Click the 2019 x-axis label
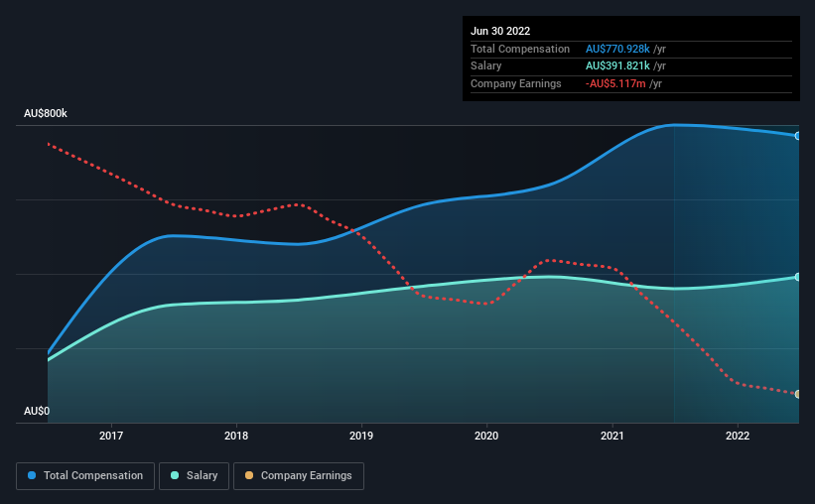The height and width of the screenshot is (504, 815). [361, 436]
